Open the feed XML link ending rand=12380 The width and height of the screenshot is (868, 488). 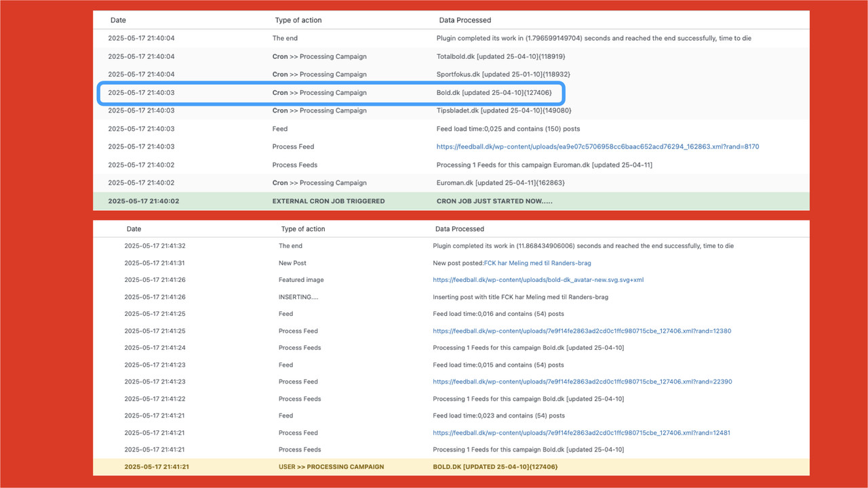(x=582, y=331)
